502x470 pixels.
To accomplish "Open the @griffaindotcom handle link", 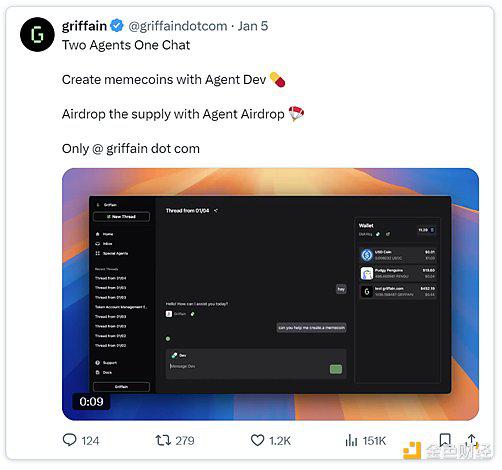I will click(178, 26).
